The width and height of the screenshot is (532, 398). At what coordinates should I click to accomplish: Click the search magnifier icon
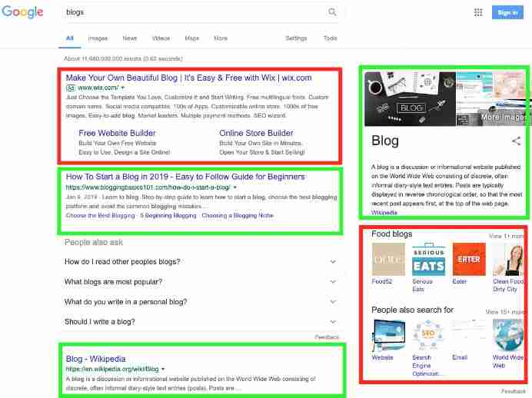point(332,12)
